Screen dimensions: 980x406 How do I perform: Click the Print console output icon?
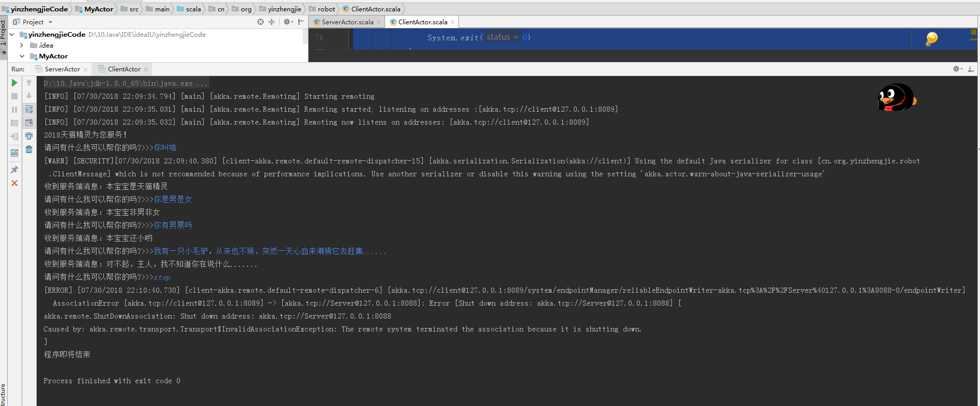pyautogui.click(x=29, y=137)
